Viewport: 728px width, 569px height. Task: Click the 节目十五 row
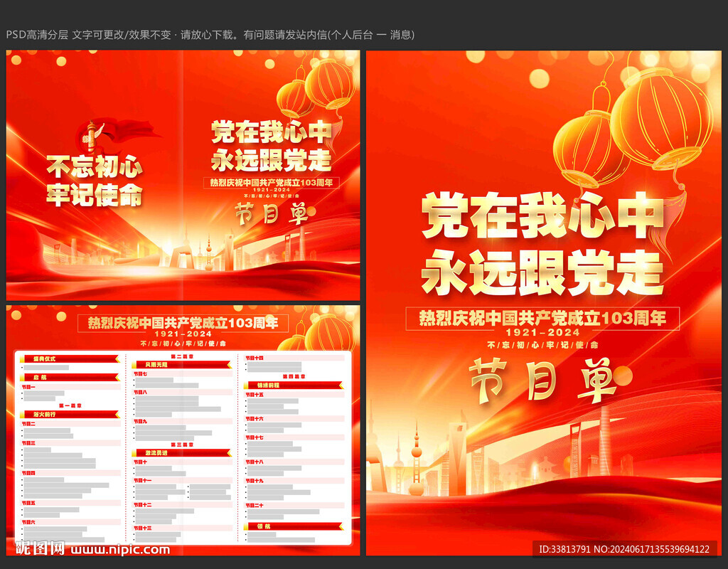click(x=294, y=394)
